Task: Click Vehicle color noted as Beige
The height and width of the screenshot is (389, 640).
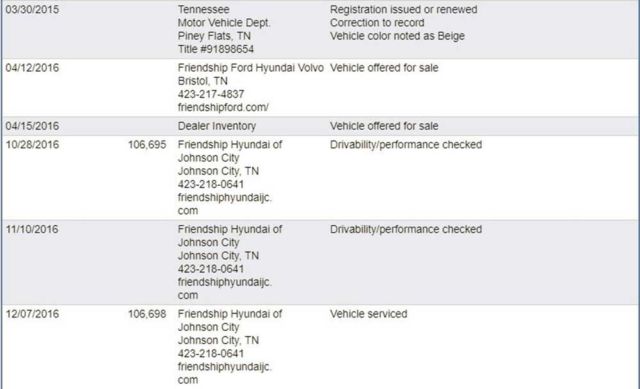Action: (x=397, y=36)
